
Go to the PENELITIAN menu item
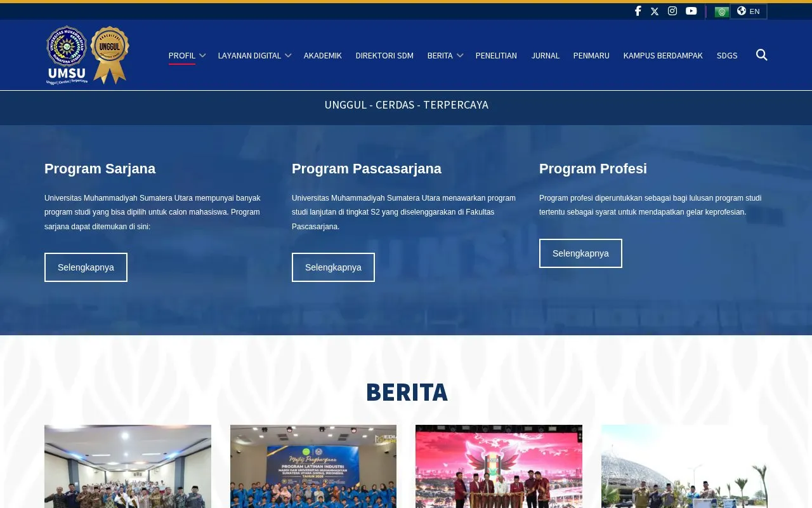point(496,55)
